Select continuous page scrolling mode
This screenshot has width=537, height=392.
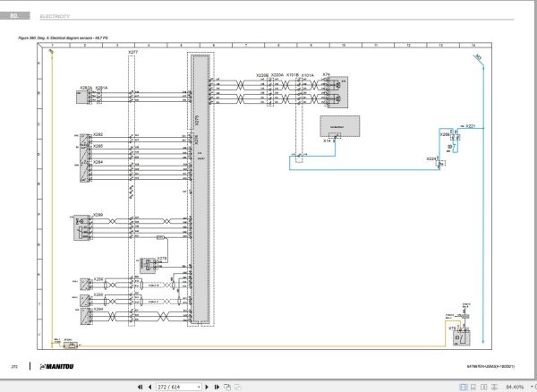tap(473, 387)
